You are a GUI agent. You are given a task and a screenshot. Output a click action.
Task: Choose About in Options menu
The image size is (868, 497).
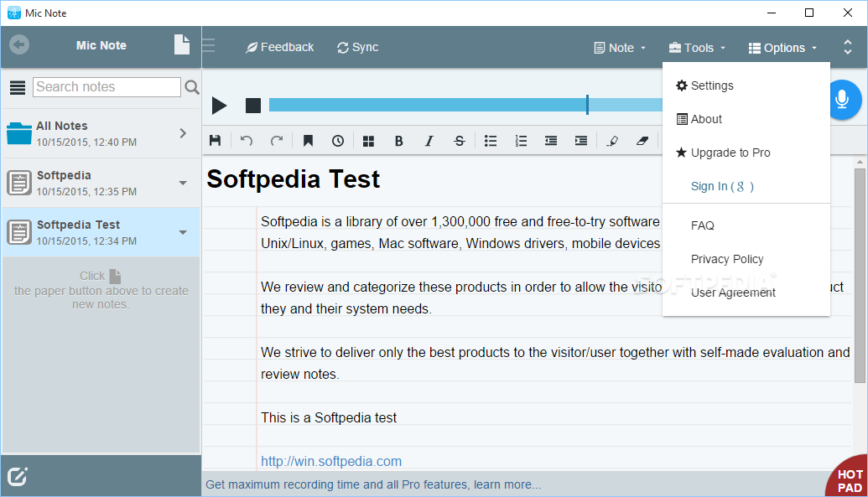[x=746, y=119]
